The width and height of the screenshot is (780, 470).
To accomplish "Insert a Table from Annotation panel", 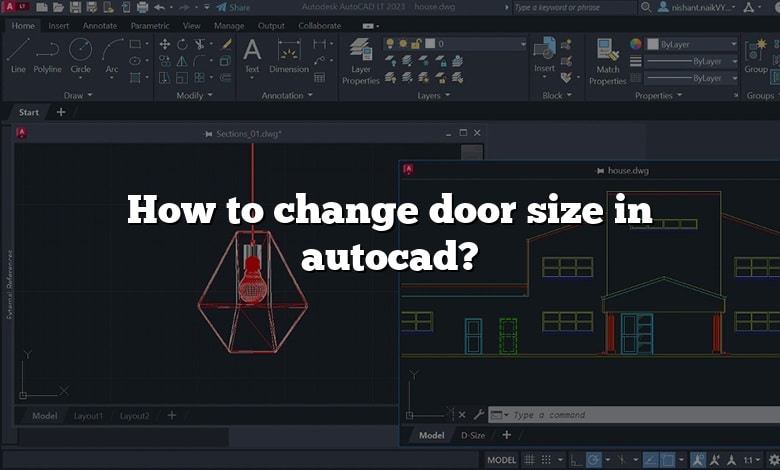I will pos(319,78).
